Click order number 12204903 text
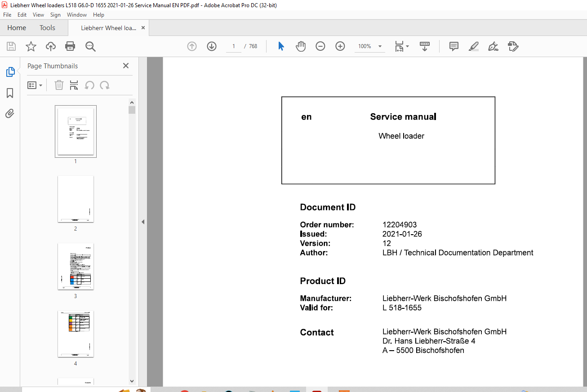Screen dimensions: 587x392 tap(400, 225)
